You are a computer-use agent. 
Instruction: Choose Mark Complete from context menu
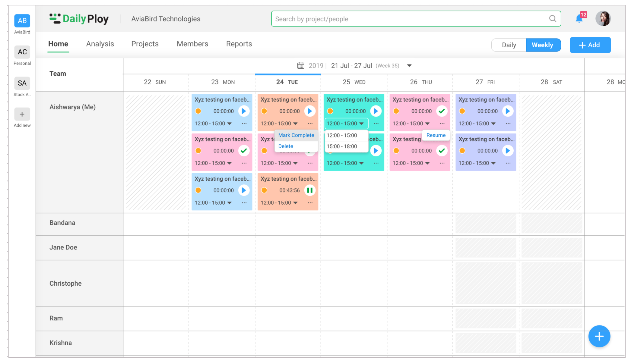[296, 135]
